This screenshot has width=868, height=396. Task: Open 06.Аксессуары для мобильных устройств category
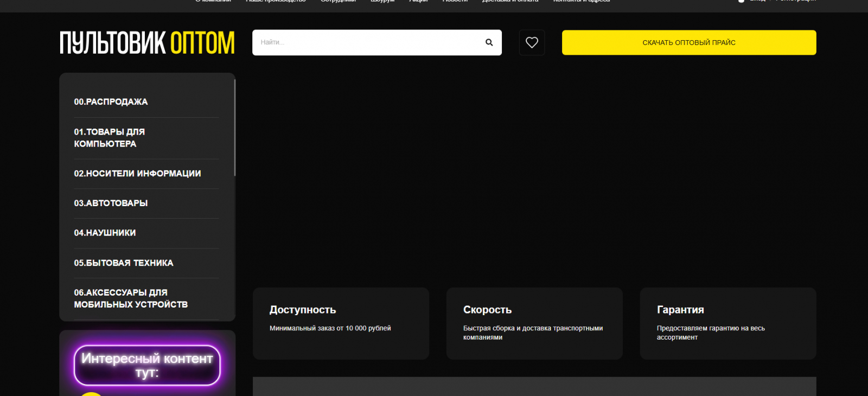[x=131, y=298]
